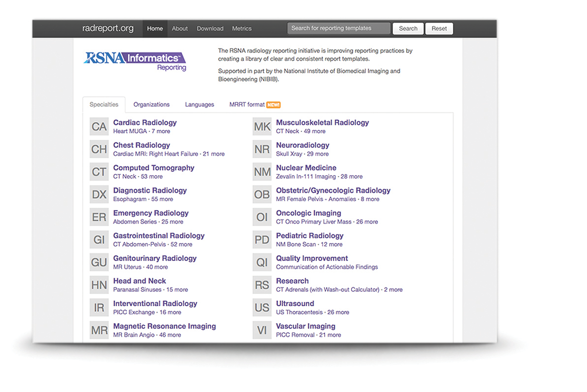
Task: Click the QI Quality Improvement icon tile
Action: [262, 262]
